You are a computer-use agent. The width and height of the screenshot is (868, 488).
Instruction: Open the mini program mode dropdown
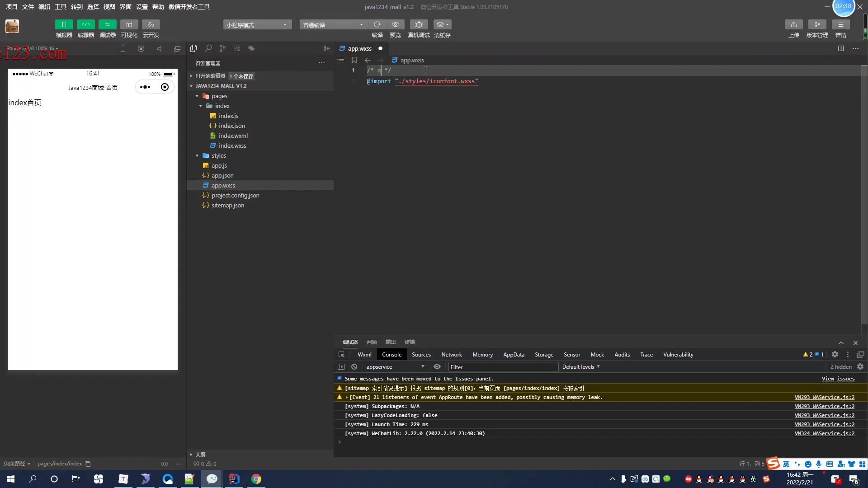tap(257, 25)
